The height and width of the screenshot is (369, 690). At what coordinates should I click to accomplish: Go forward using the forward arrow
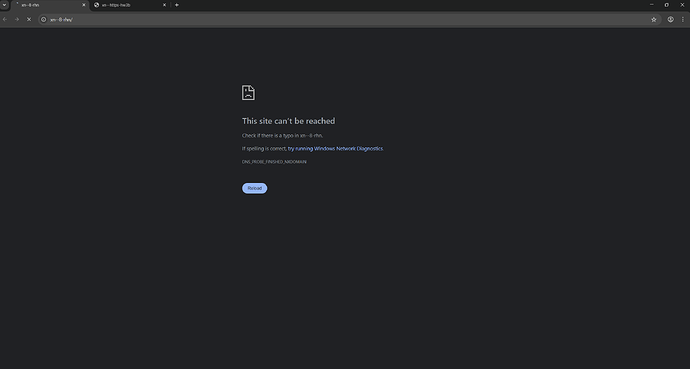[17, 19]
